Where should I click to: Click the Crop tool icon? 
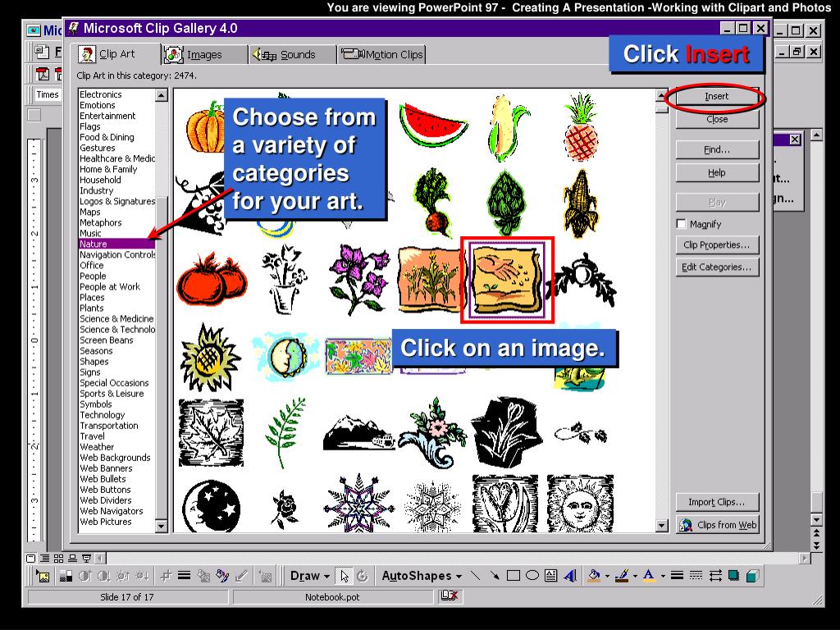[x=166, y=577]
